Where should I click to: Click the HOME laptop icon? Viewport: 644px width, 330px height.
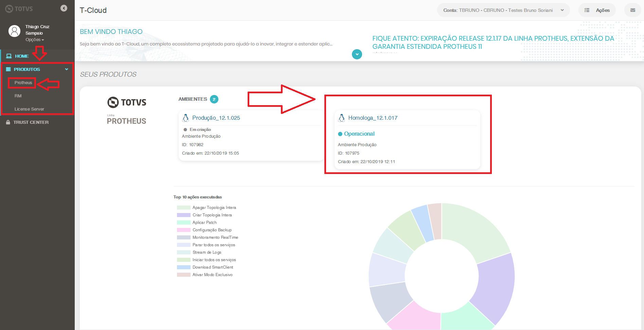coord(9,56)
